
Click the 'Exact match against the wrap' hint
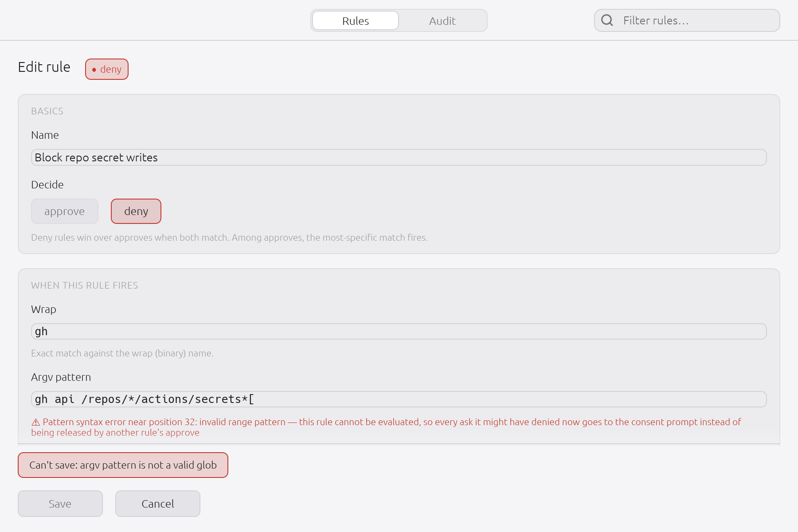pyautogui.click(x=122, y=353)
